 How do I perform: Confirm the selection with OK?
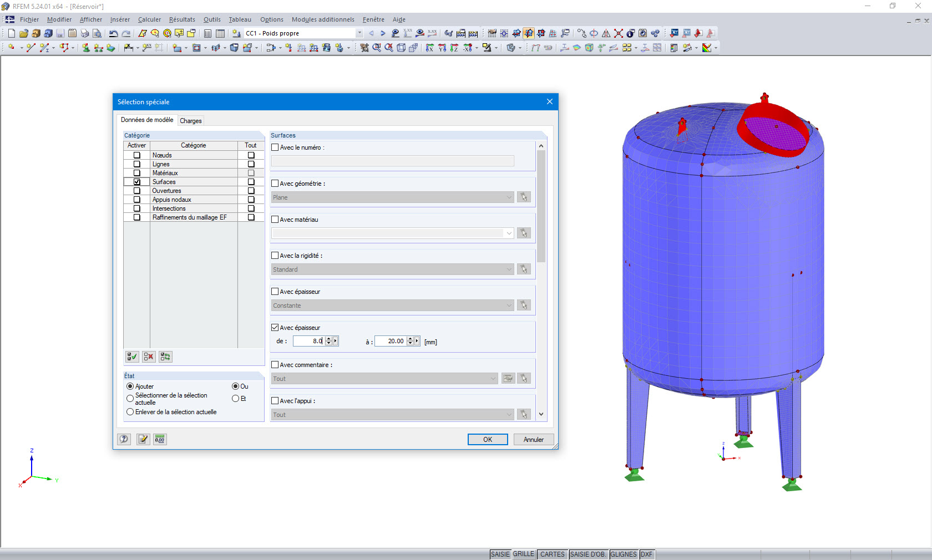487,439
